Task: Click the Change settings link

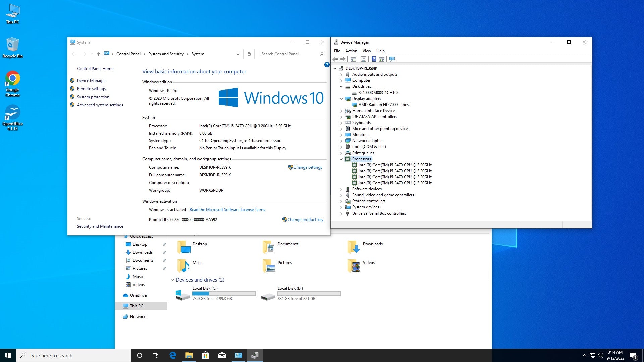Action: click(307, 167)
